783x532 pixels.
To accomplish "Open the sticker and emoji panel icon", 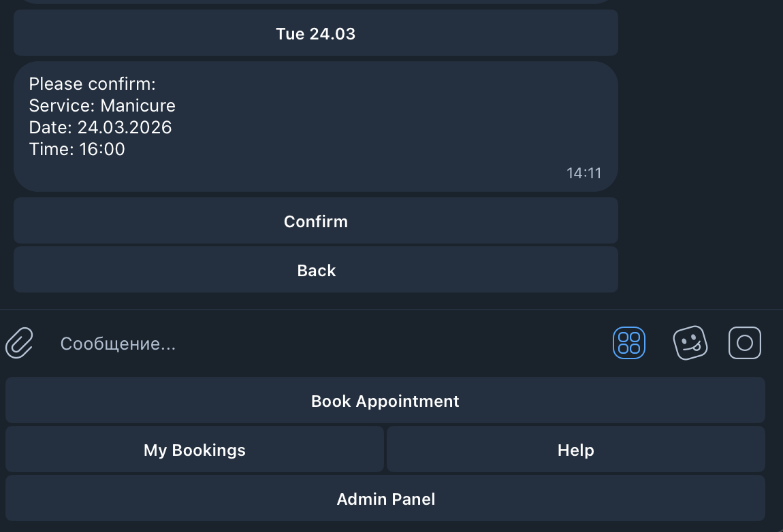I will (690, 343).
